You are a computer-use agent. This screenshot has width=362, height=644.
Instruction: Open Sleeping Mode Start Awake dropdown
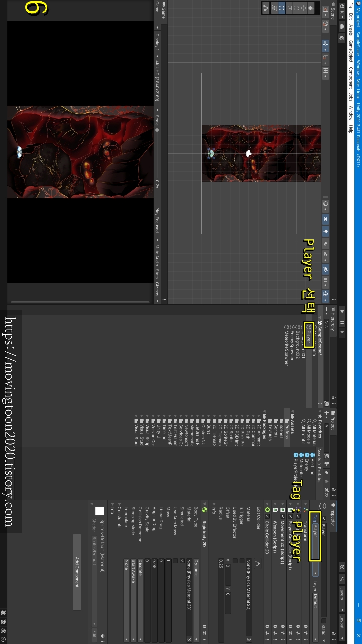[133, 600]
